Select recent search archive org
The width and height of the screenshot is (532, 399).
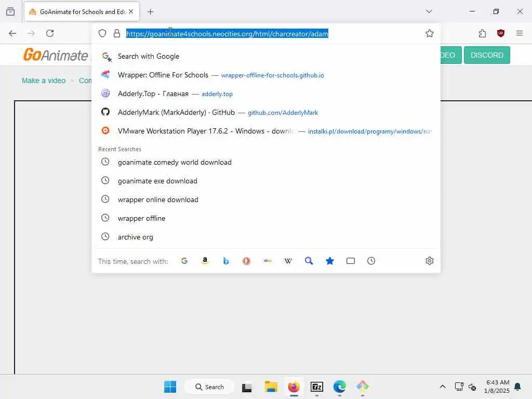pos(266,237)
